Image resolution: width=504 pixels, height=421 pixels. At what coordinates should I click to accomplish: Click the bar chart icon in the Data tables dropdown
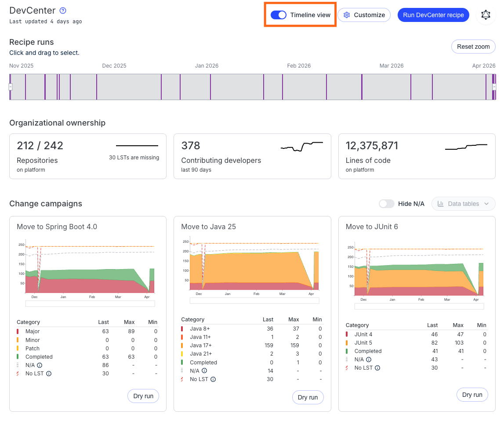coord(440,204)
